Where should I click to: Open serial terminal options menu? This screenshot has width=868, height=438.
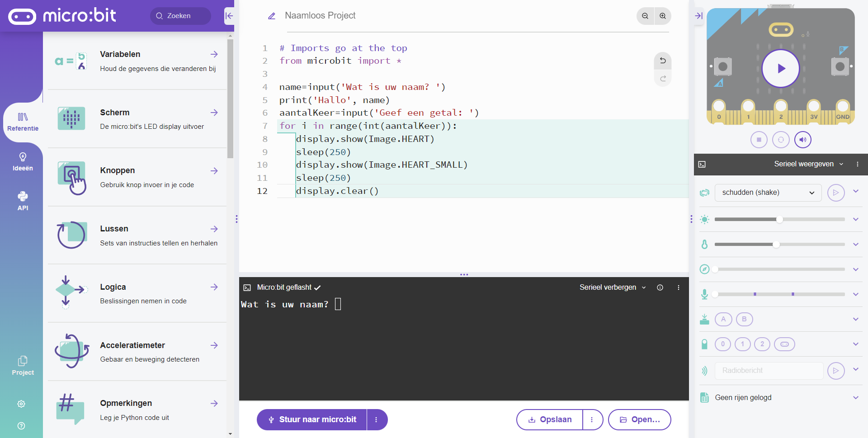679,287
